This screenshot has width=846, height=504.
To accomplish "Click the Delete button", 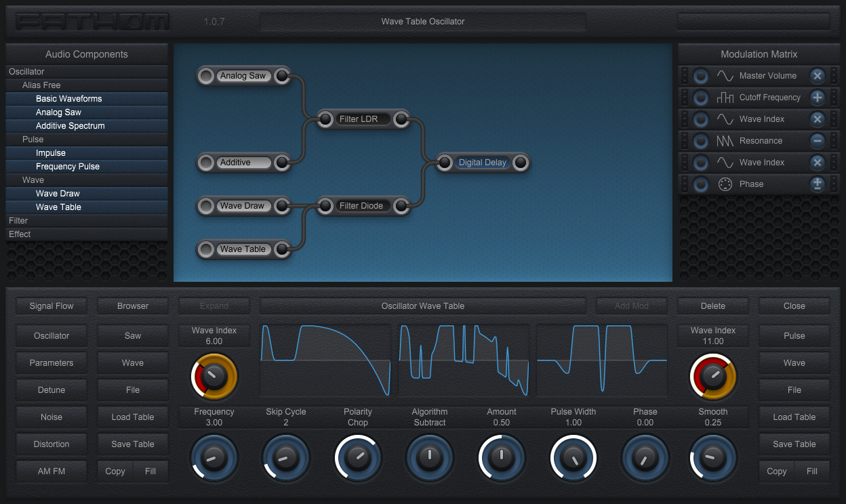I will pyautogui.click(x=713, y=306).
